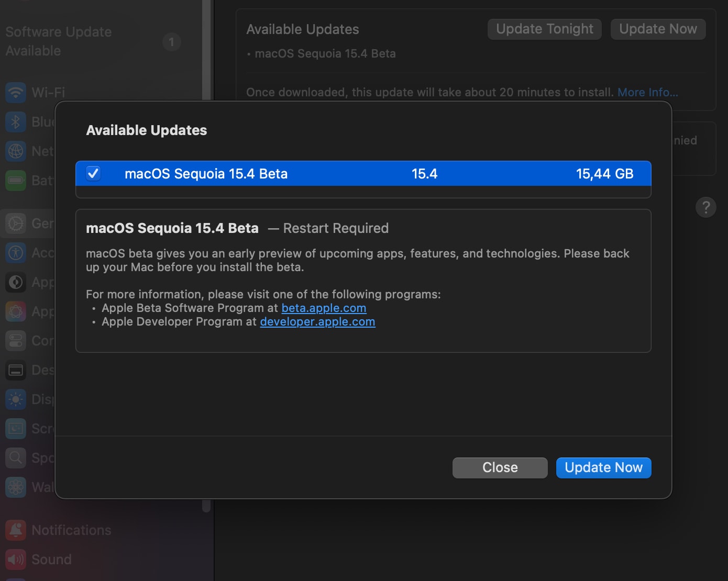The height and width of the screenshot is (581, 728).
Task: Select the Control Center icon in sidebar
Action: click(x=16, y=341)
